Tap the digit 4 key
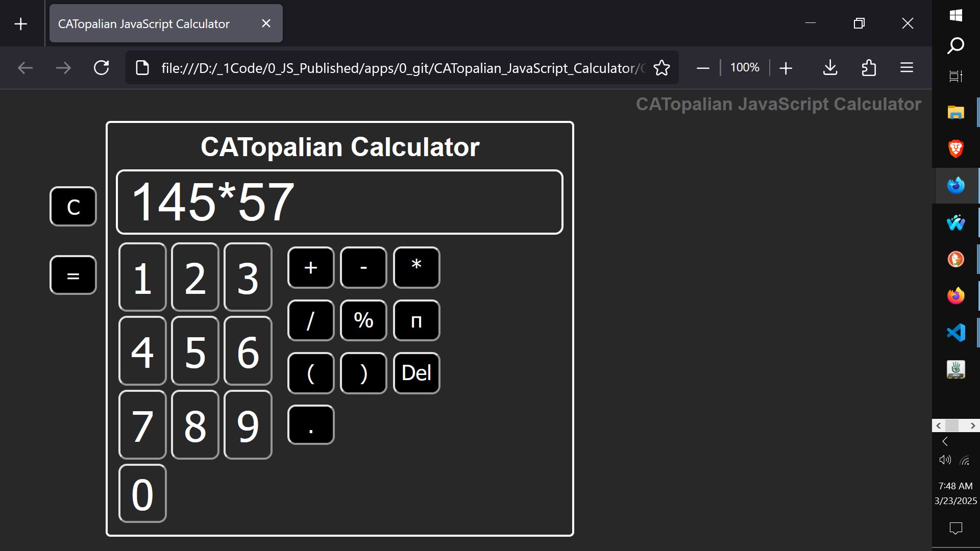This screenshot has height=551, width=980. (x=142, y=351)
